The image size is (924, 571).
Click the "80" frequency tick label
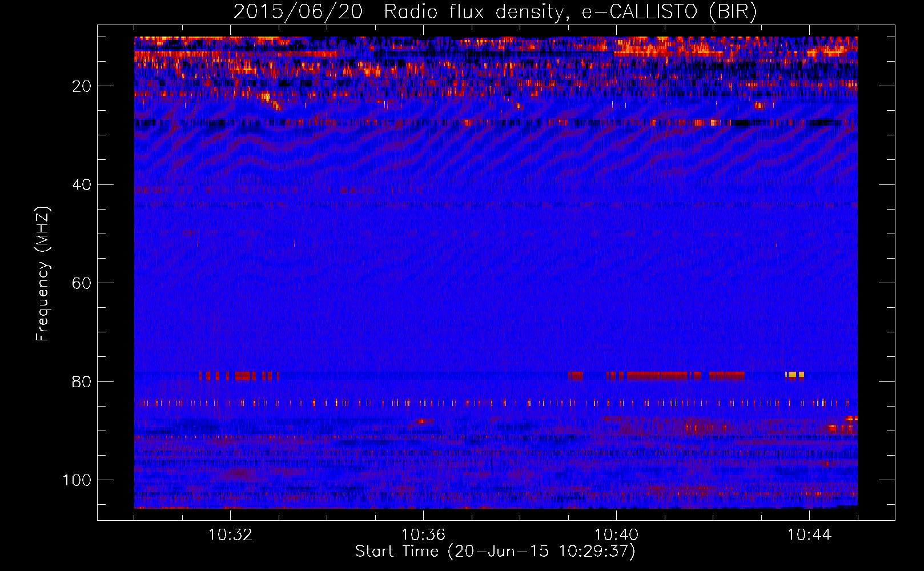(x=82, y=381)
